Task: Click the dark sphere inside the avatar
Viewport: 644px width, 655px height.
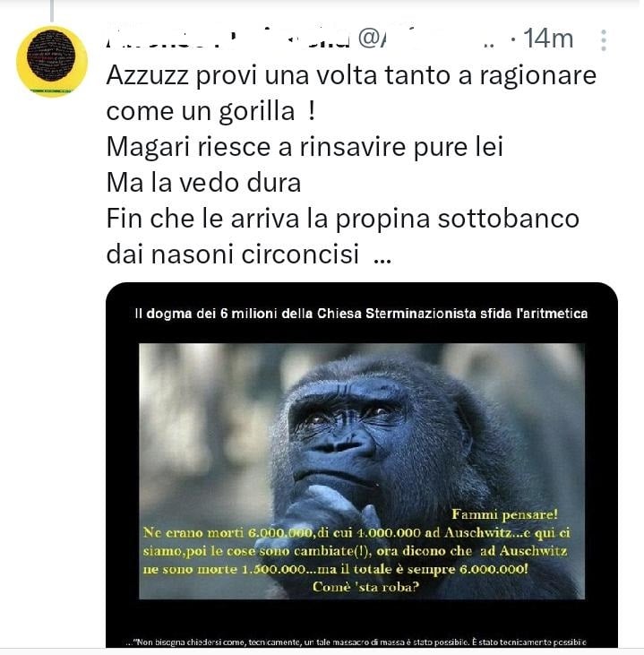Action: (x=51, y=56)
